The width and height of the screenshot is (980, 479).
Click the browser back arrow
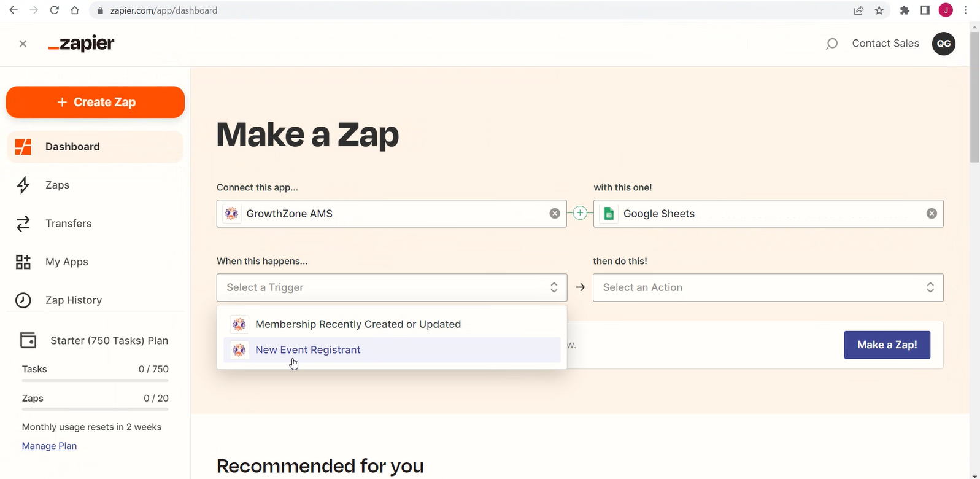(x=14, y=10)
